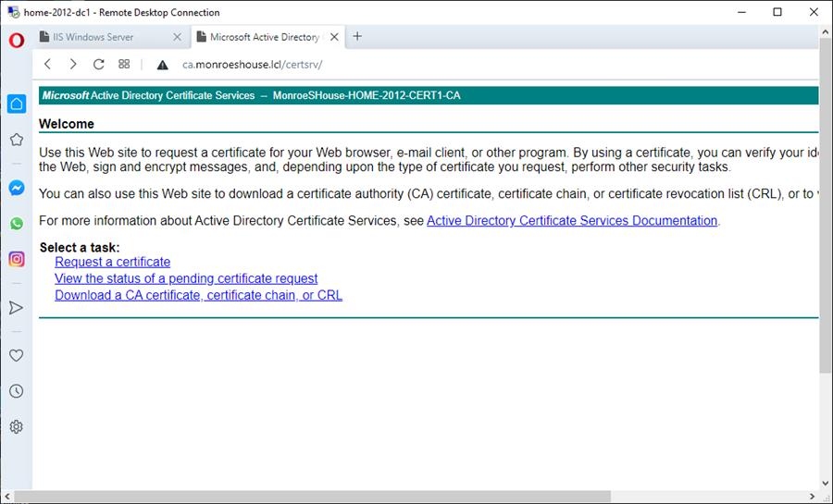Open a new tab with plus button
Screen dimensions: 833x504
click(357, 36)
